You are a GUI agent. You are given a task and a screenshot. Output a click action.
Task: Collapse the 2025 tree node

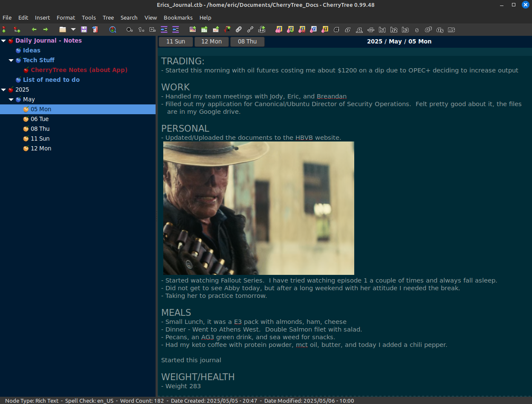pos(4,90)
